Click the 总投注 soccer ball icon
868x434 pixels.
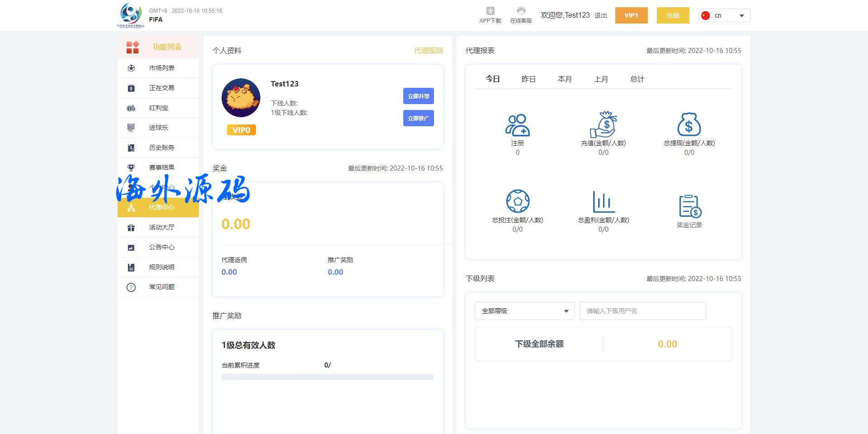(518, 201)
